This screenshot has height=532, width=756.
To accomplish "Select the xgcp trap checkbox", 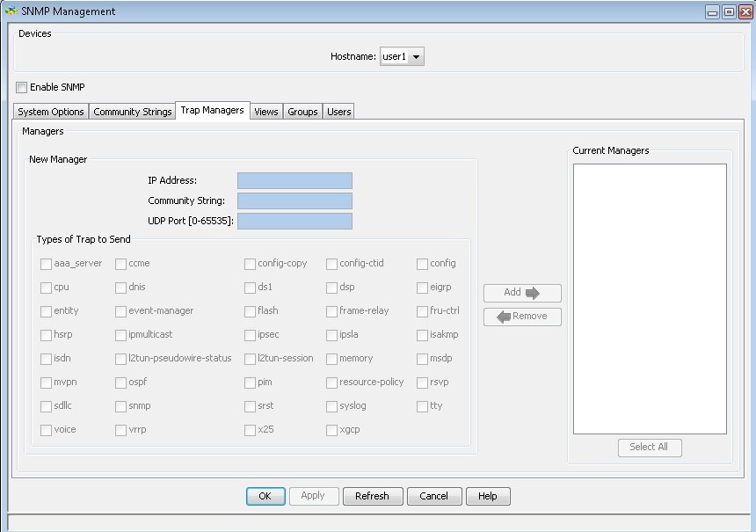I will pos(331,430).
